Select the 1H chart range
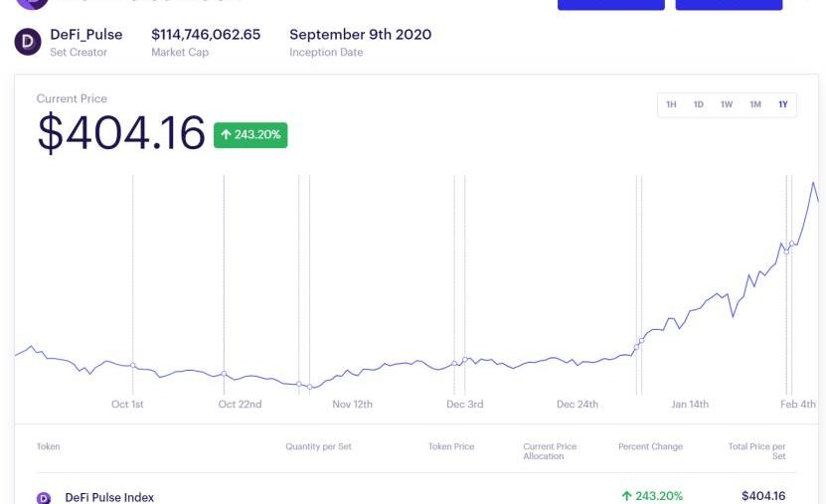The image size is (826, 504). click(671, 104)
